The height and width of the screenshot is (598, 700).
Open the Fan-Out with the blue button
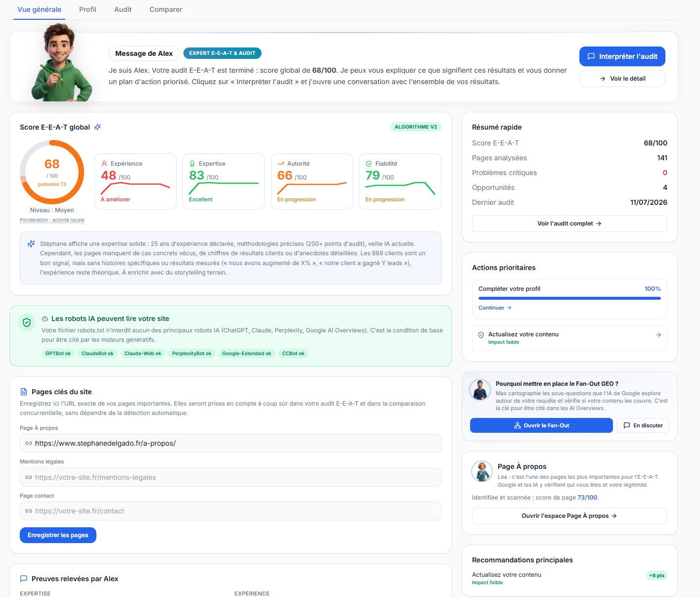click(x=541, y=425)
